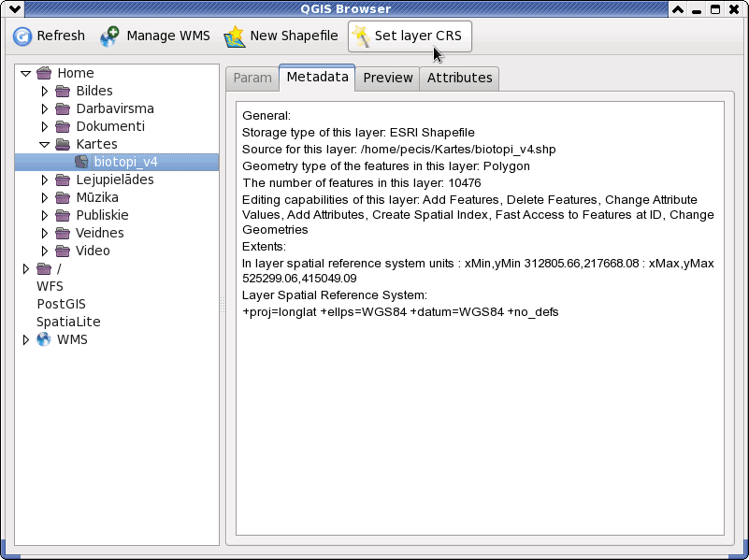Image resolution: width=749 pixels, height=560 pixels.
Task: Open Manage WMS via its globe icon
Action: pos(109,36)
